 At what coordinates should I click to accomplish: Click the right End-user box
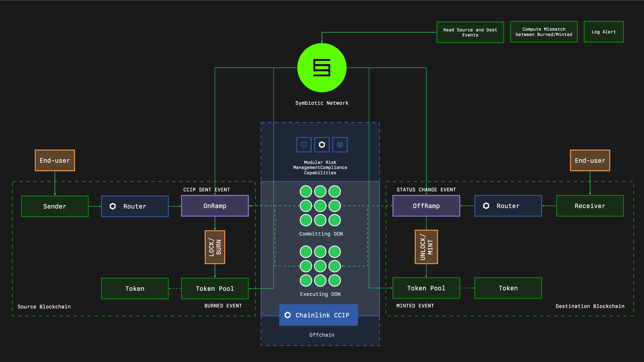point(590,160)
